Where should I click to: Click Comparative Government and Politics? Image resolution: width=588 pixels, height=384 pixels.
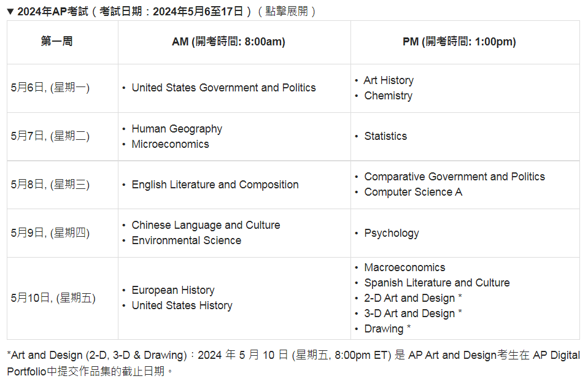[x=454, y=177]
